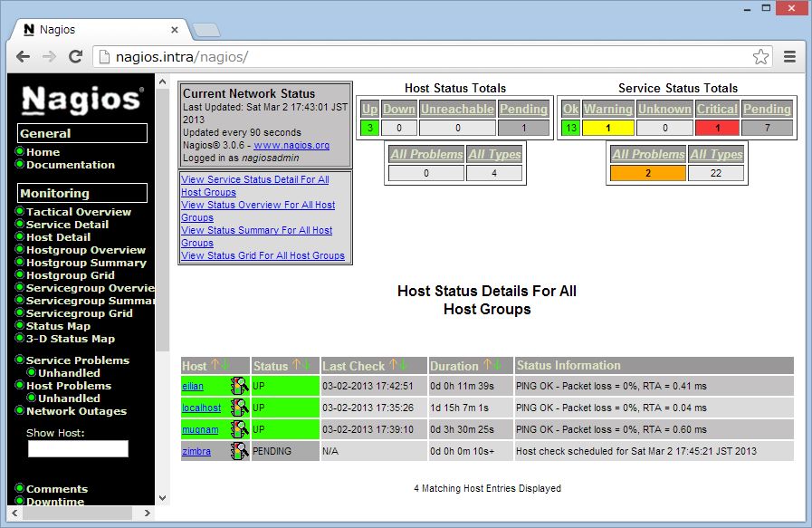The height and width of the screenshot is (528, 812).
Task: Open service details icon for mugnam host
Action: [239, 429]
